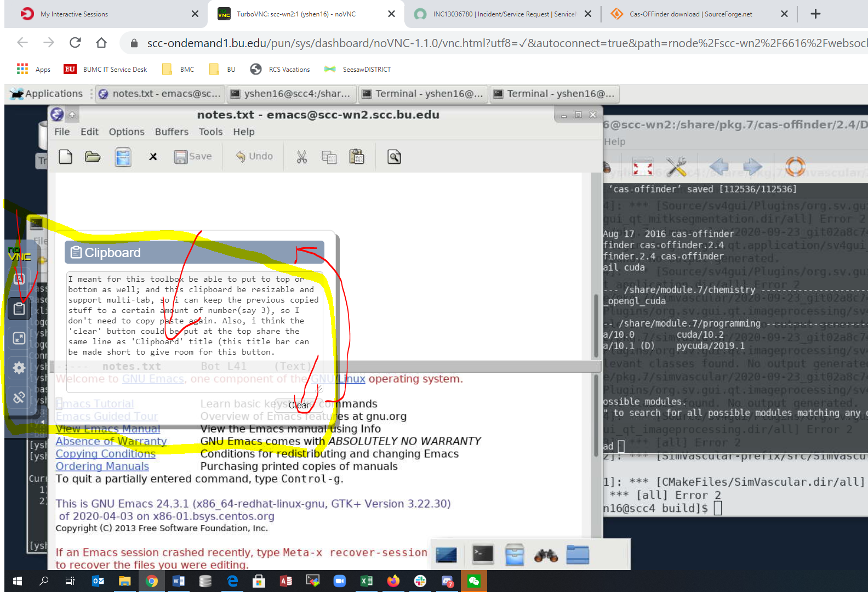Open the Emacs Edit menu
Viewport: 868px width, 592px height.
click(89, 132)
